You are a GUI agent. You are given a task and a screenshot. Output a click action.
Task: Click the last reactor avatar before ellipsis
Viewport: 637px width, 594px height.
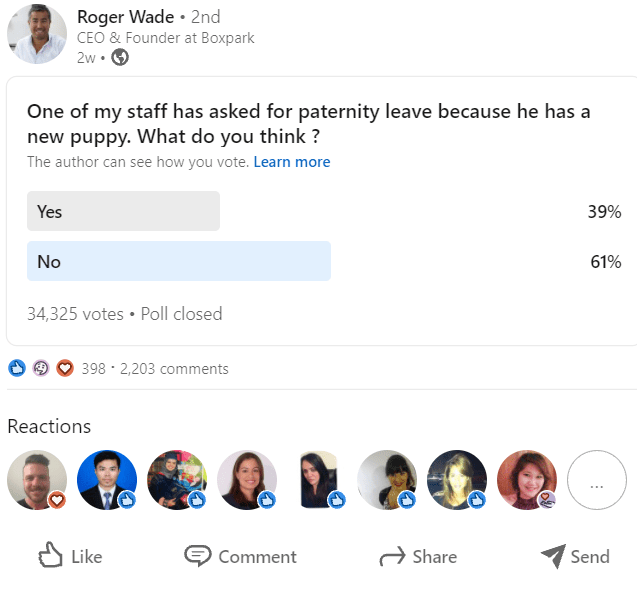(x=526, y=481)
